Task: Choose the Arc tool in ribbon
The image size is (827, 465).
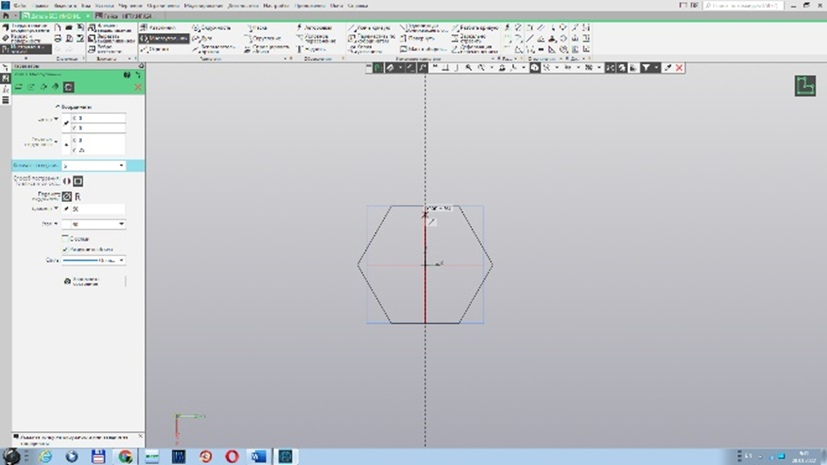Action: pyautogui.click(x=203, y=38)
